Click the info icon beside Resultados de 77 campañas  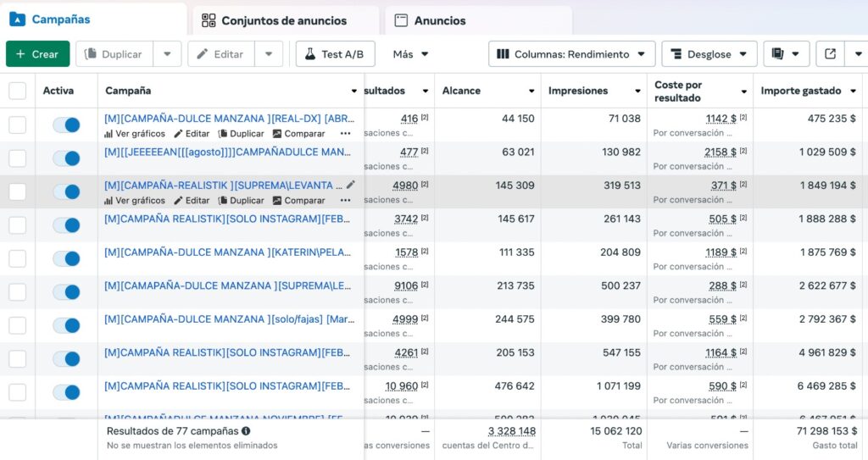[x=246, y=430]
